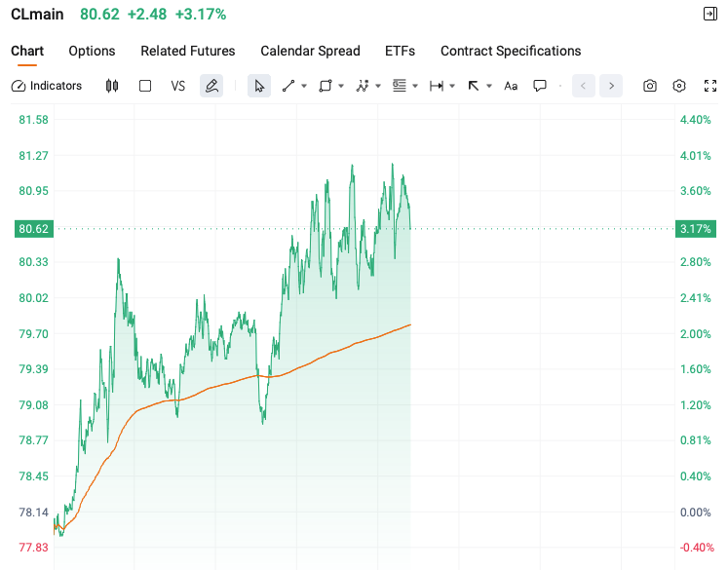Image resolution: width=728 pixels, height=570 pixels.
Task: Click the 79.08 price axis label
Action: 33,405
